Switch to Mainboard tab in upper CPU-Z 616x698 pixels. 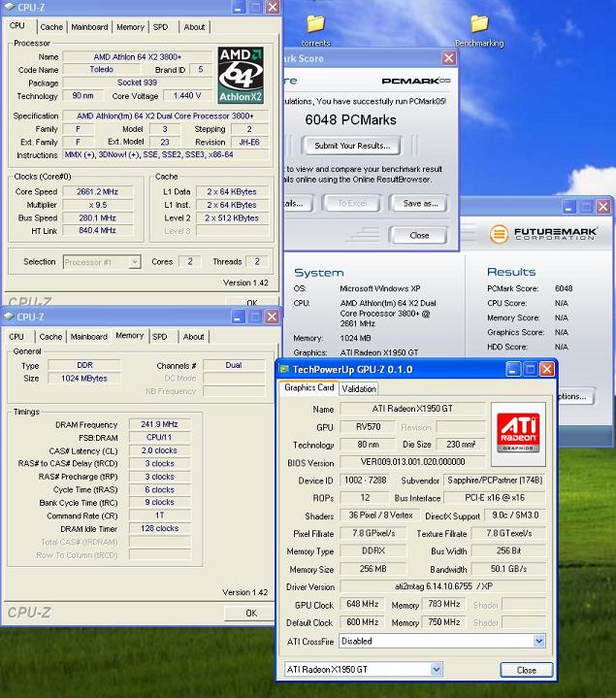pos(89,27)
